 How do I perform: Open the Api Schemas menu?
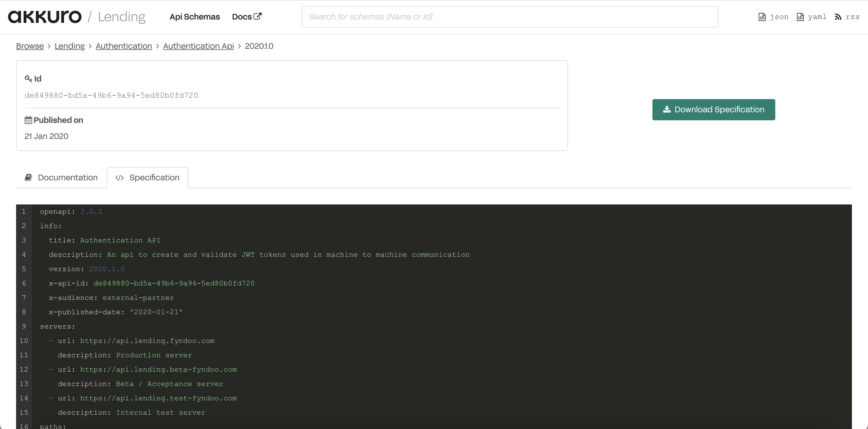tap(194, 17)
